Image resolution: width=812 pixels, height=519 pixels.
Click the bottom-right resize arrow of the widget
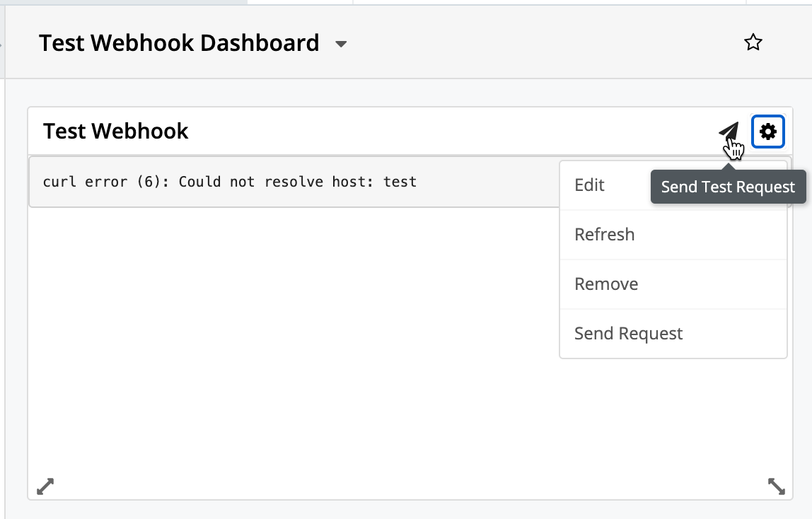[x=776, y=486]
